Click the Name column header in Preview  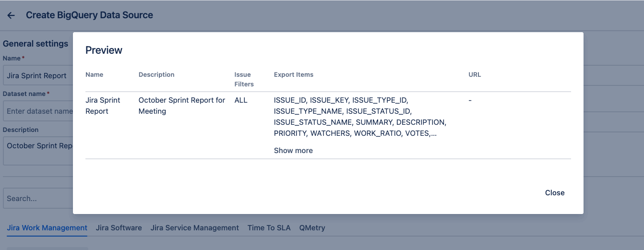94,75
